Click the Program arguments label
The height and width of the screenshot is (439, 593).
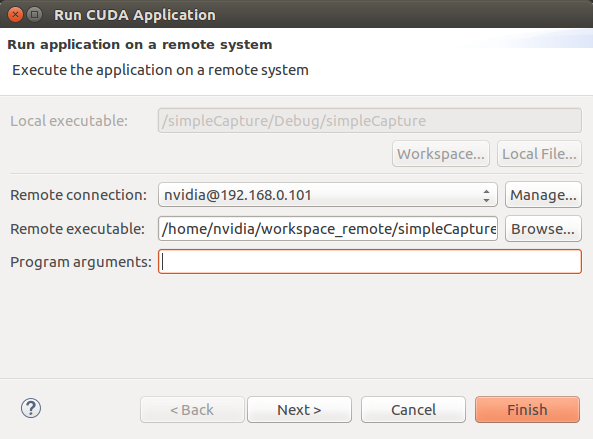[81, 262]
